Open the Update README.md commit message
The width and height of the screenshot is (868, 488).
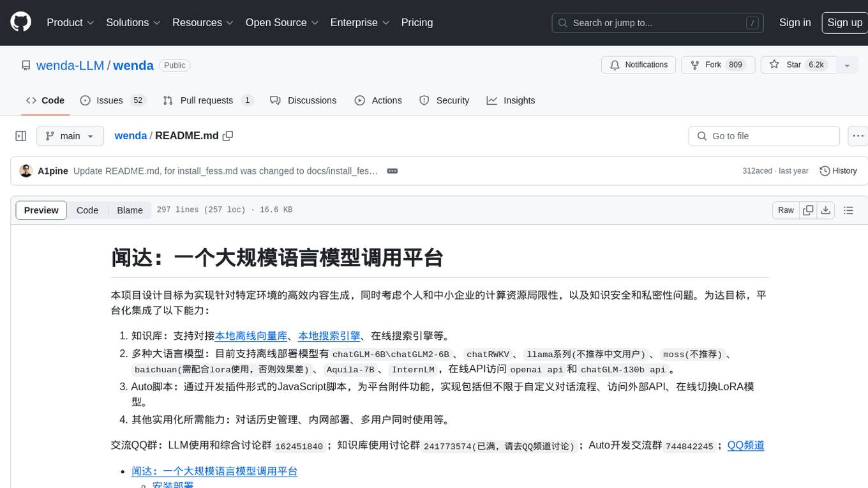[226, 171]
